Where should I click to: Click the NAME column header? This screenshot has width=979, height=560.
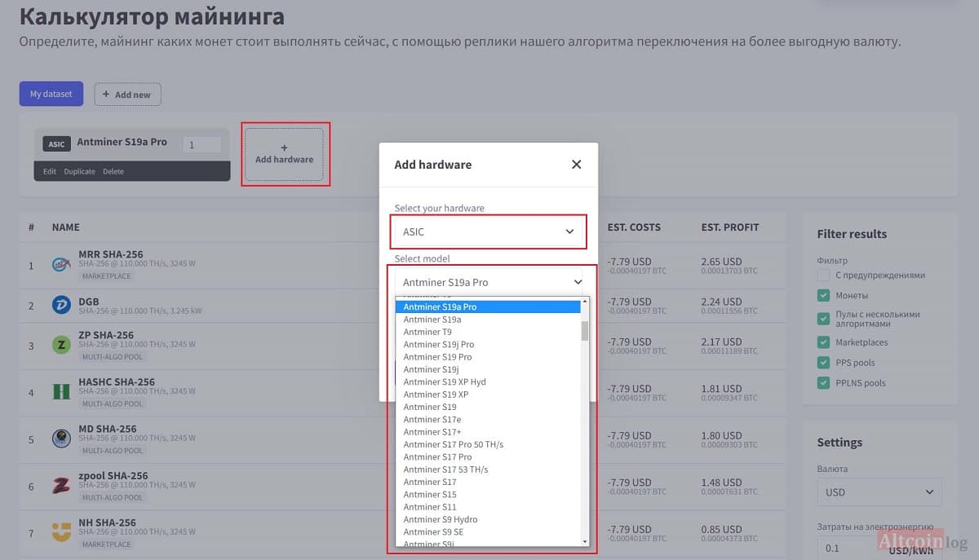tap(66, 227)
